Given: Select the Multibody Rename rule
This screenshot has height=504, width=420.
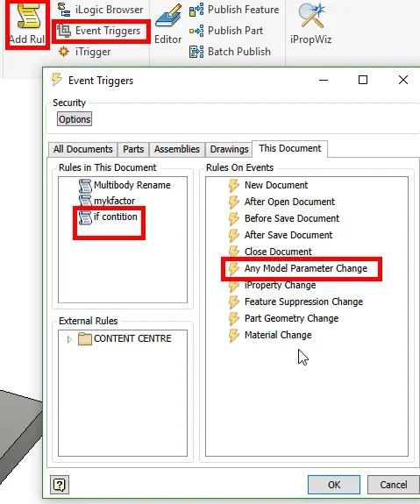Looking at the screenshot, I should point(125,185).
